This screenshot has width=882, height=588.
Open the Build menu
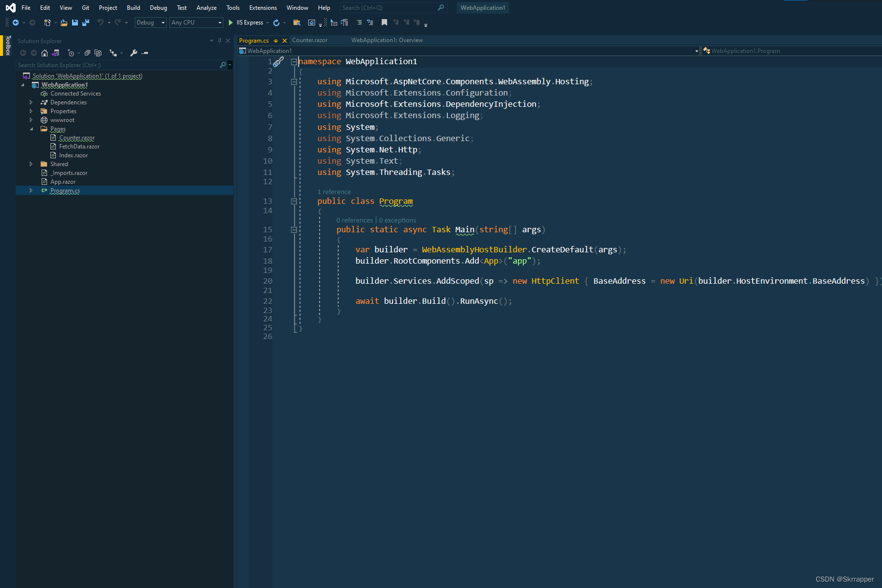point(133,8)
